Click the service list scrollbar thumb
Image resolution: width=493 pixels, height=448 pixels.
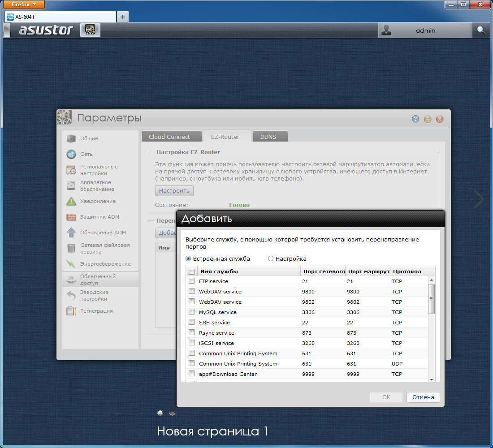pyautogui.click(x=431, y=299)
